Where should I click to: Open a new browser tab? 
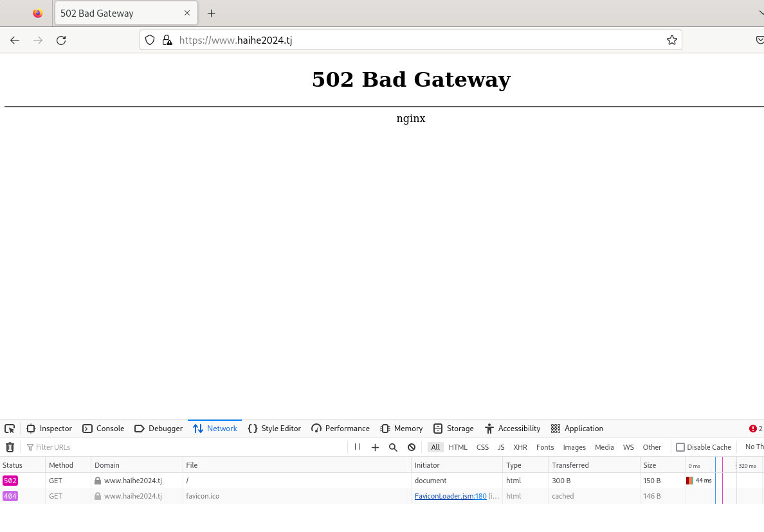click(x=211, y=13)
